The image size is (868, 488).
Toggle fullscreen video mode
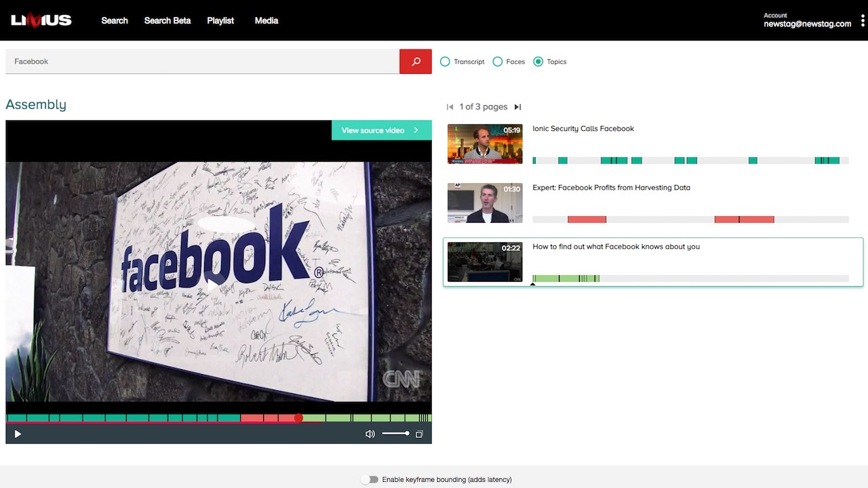point(419,434)
